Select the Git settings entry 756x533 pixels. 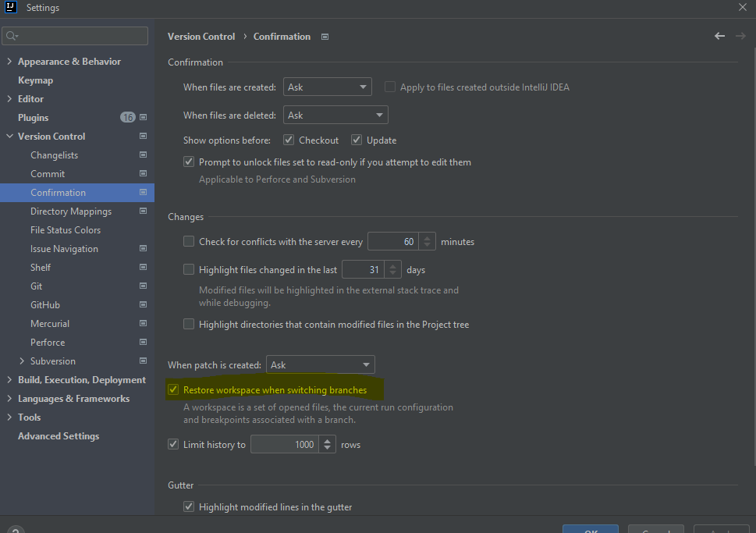coord(36,286)
